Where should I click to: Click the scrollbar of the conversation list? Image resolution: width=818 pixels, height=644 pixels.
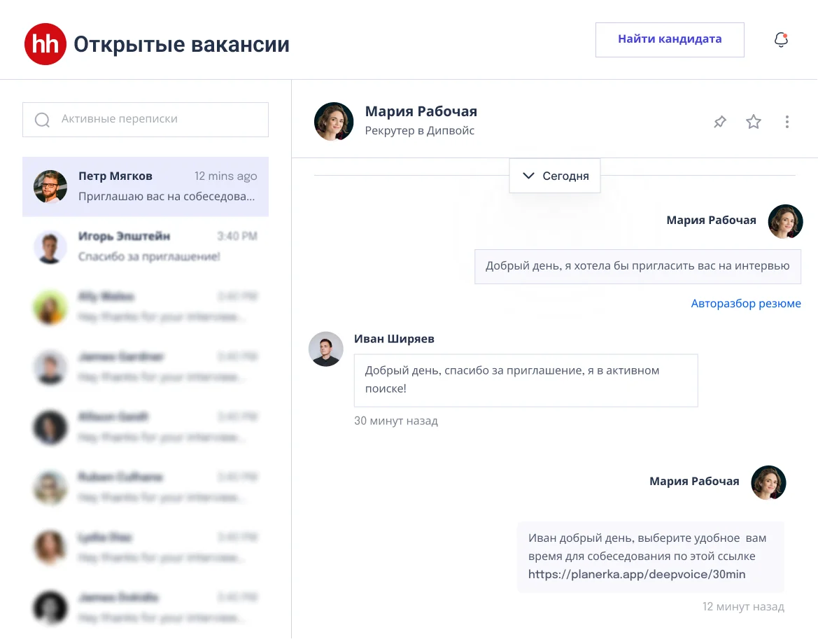(x=288, y=350)
